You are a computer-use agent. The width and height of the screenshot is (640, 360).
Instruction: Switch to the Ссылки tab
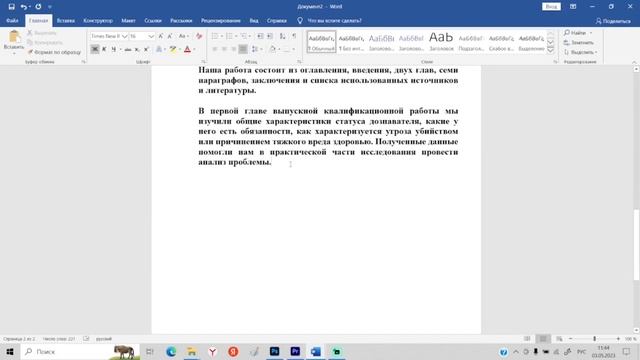[153, 20]
